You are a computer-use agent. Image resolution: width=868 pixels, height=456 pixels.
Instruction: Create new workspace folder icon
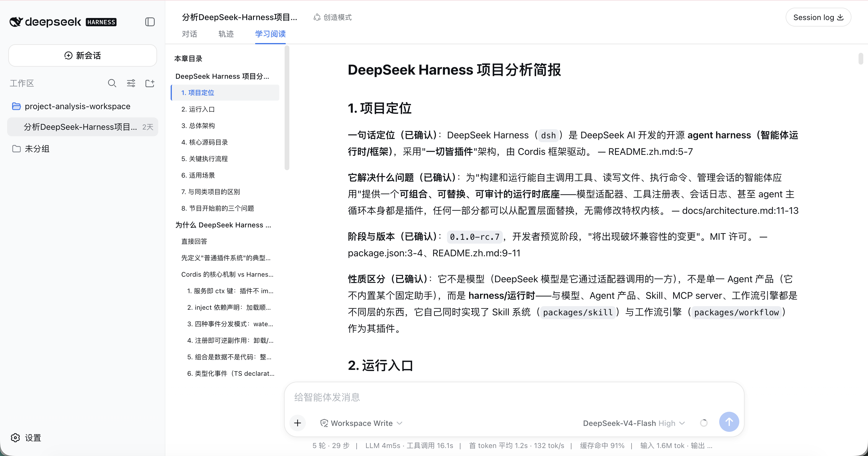coord(150,83)
